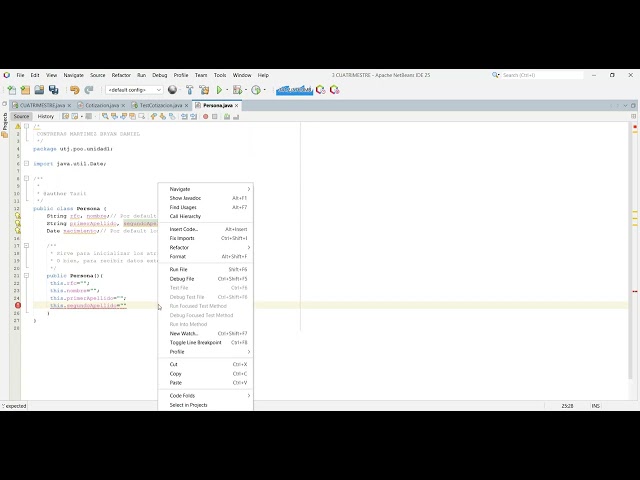The width and height of the screenshot is (640, 480).
Task: Click the '; expected' status bar message
Action: point(14,406)
